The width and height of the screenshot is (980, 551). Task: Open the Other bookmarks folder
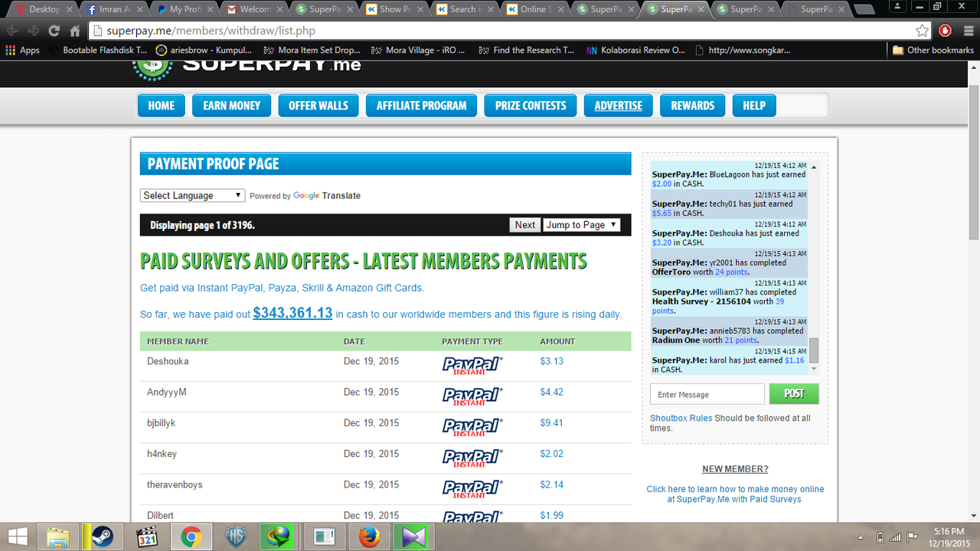point(933,51)
